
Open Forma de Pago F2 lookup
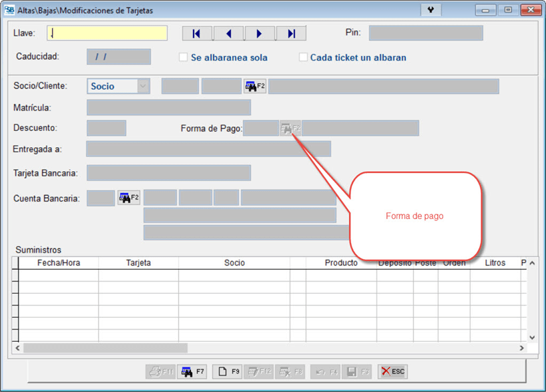point(290,128)
